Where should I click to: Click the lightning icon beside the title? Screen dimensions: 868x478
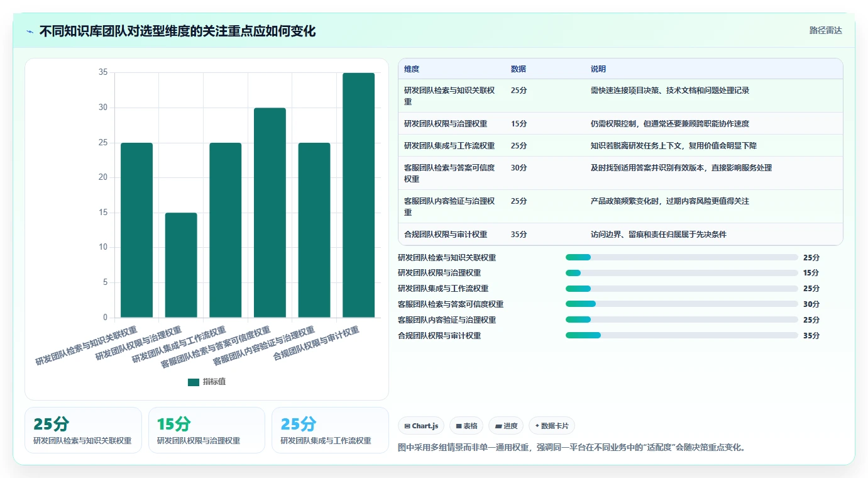pos(30,31)
